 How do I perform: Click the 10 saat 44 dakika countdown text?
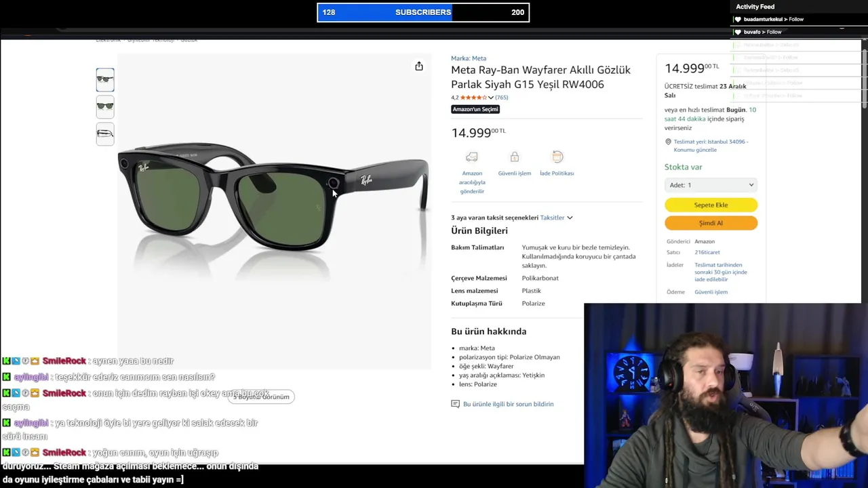pos(710,114)
